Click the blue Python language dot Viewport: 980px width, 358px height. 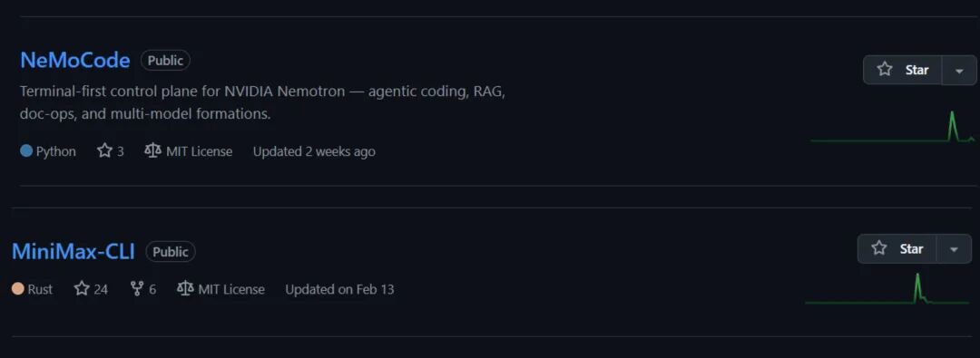26,151
